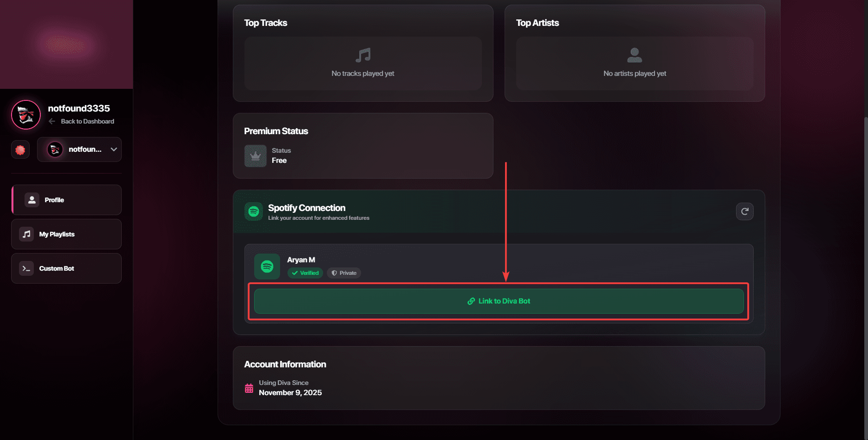The height and width of the screenshot is (440, 868).
Task: Click the notfound3335 profile avatar
Action: (x=25, y=114)
